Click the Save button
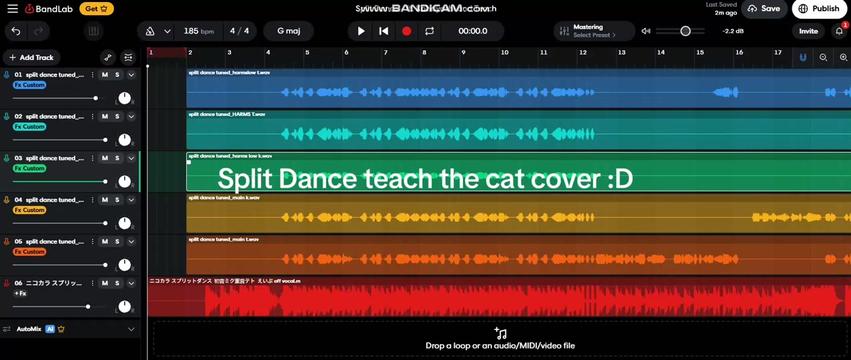This screenshot has height=360, width=851. click(x=764, y=9)
